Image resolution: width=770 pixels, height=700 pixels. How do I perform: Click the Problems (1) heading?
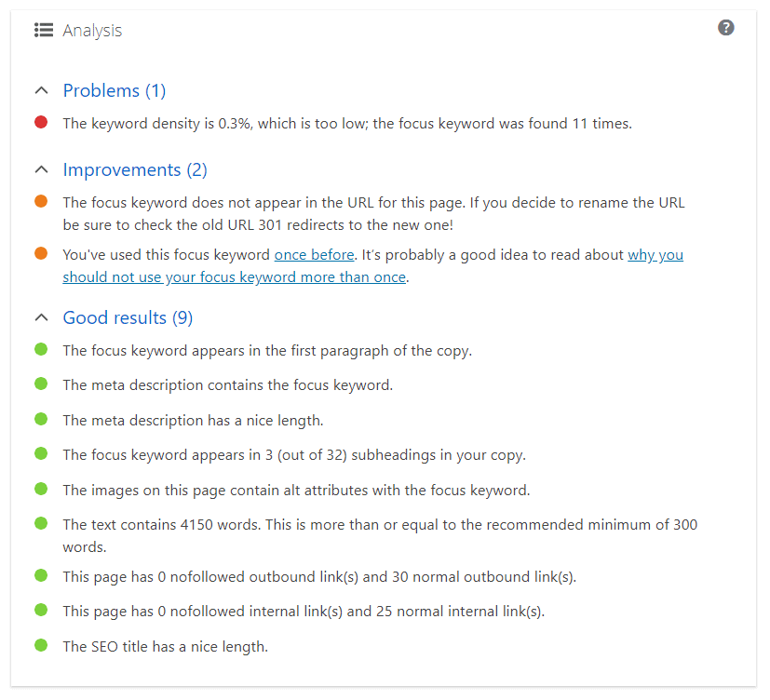[x=115, y=91]
